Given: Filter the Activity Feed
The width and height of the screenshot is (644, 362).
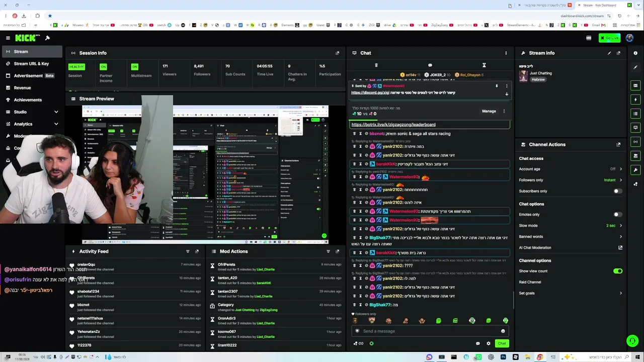Looking at the screenshot, I should click(188, 251).
